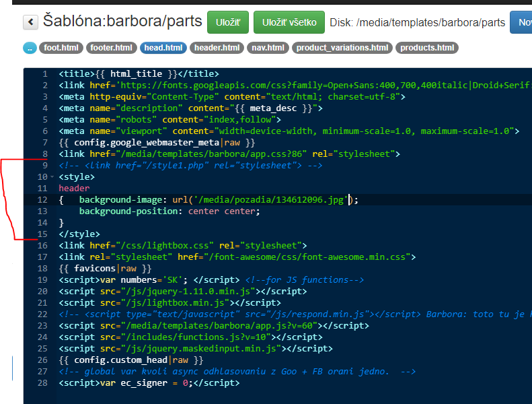Click the app.css?86 stylesheet line
This screenshot has width=532, height=404.
229,154
